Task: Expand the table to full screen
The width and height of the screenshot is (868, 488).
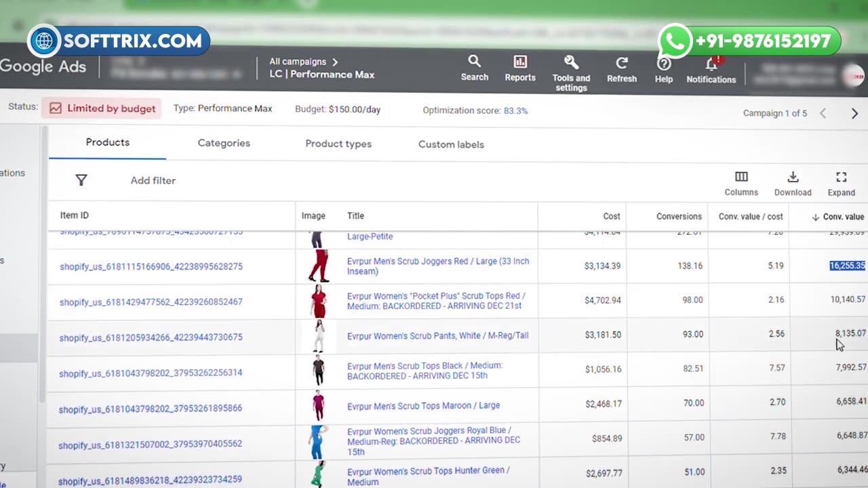Action: (x=841, y=184)
